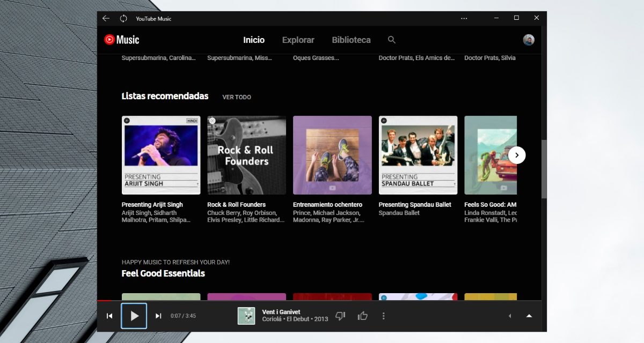644x343 pixels.
Task: Open the Biblioteca tab
Action: tap(351, 40)
